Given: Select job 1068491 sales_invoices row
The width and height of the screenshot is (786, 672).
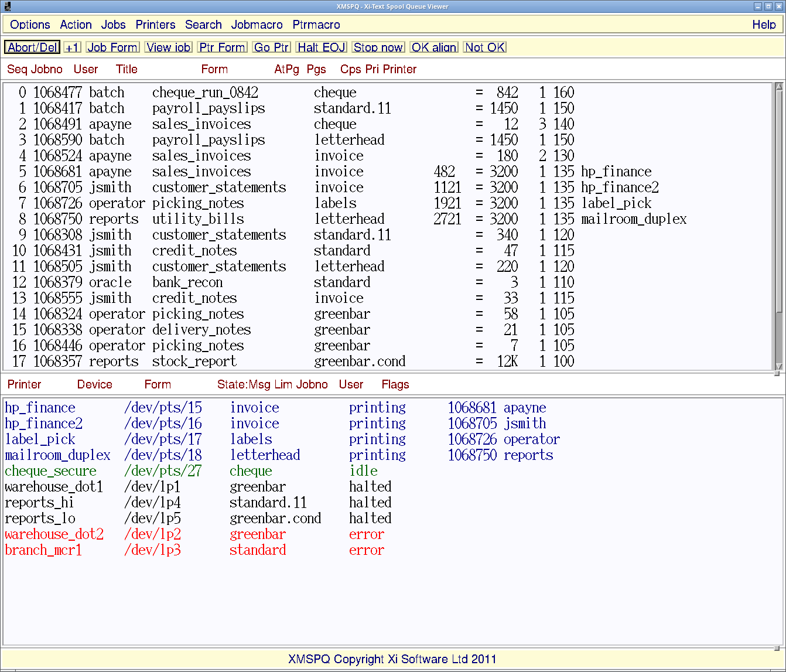Looking at the screenshot, I should point(388,124).
